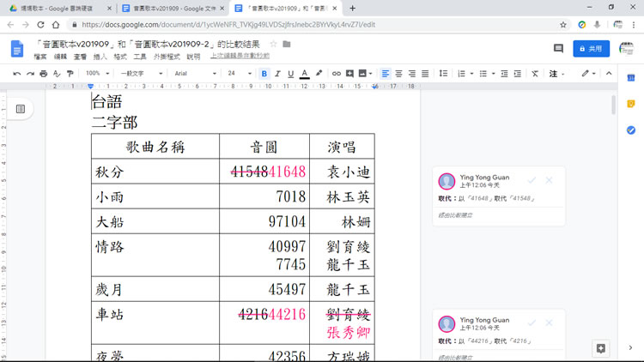Switch to the 音圖歌本v201909 browser tab
The height and width of the screenshot is (362, 644).
click(173, 9)
